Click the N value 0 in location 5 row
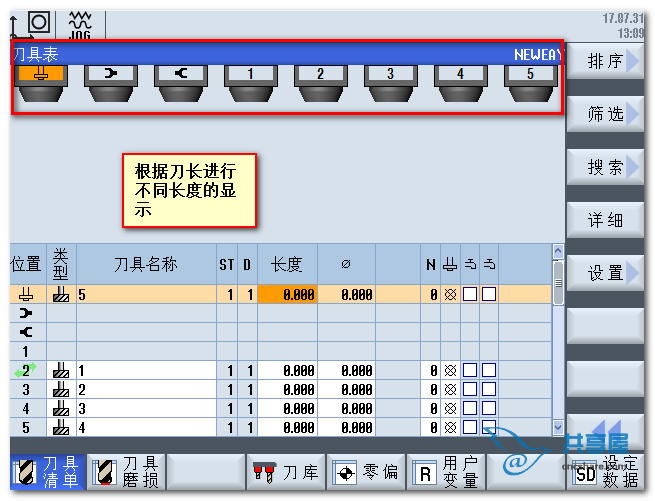The image size is (655, 501). (431, 427)
